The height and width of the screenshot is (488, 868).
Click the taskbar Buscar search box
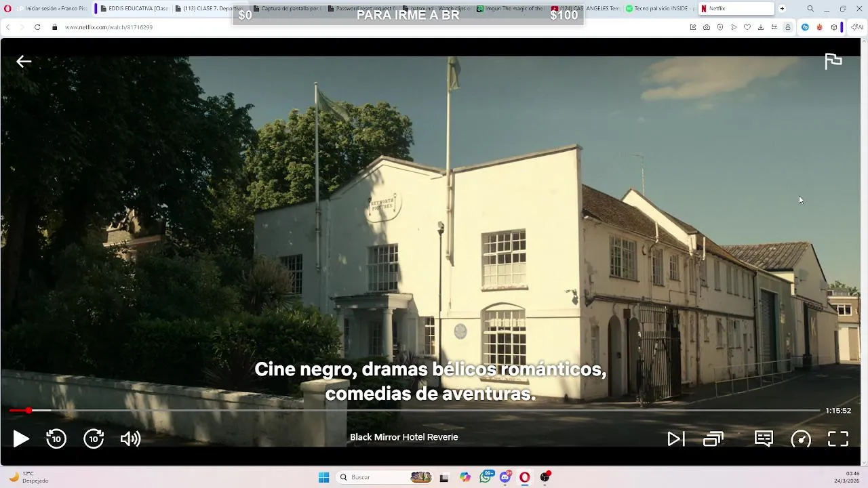point(385,477)
